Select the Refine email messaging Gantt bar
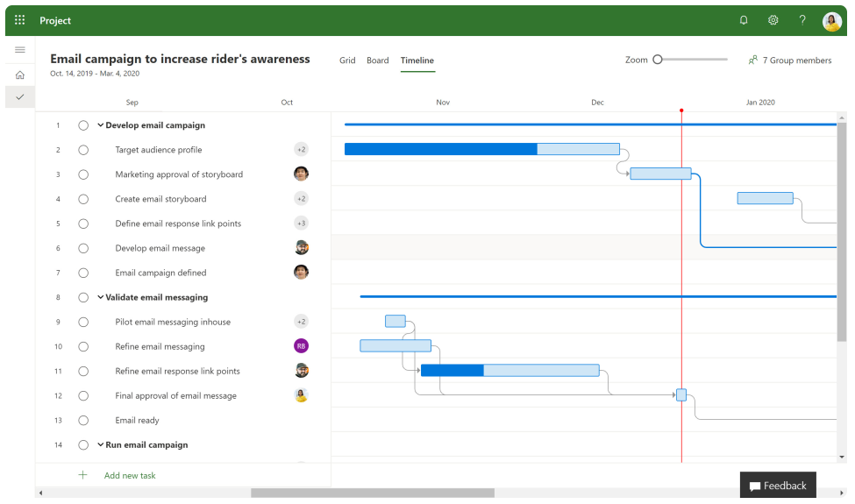The image size is (855, 504). 395,345
